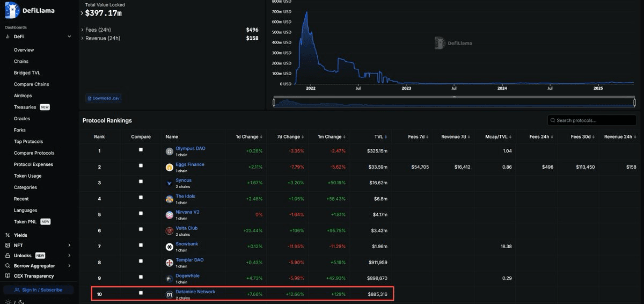Open Bridged TVL in the sidebar
This screenshot has height=304, width=644.
pos(27,73)
